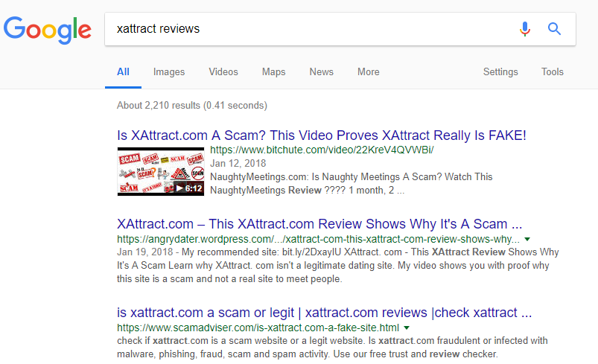Viewport: 598px width, 364px height.
Task: Click the Google logo
Action: point(48,30)
